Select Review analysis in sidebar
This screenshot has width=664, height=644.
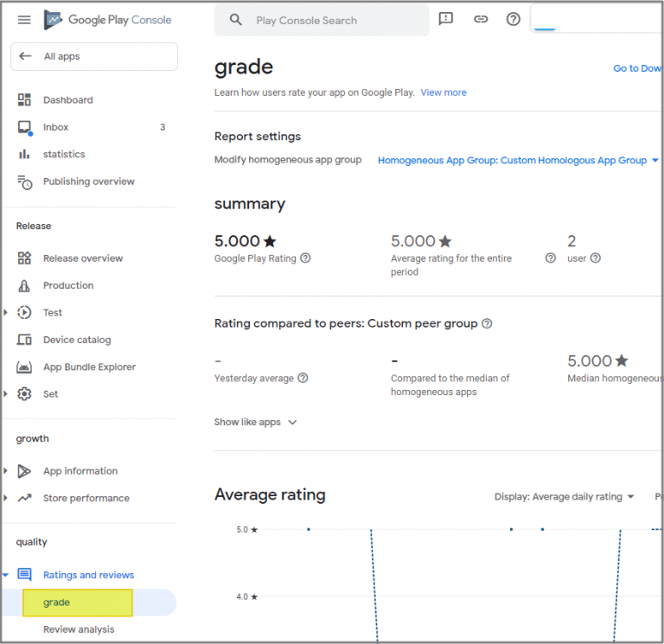pos(79,629)
